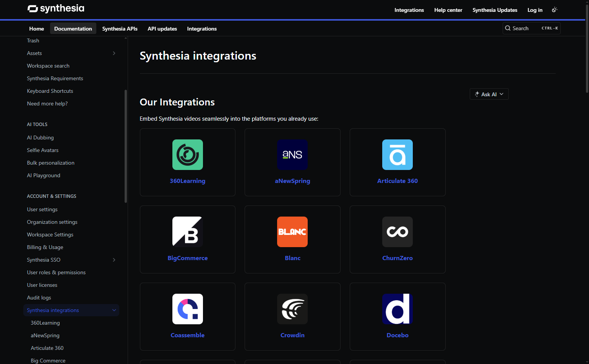Select the Crowdin integration logo
Viewport: 589px width, 364px height.
point(292,309)
